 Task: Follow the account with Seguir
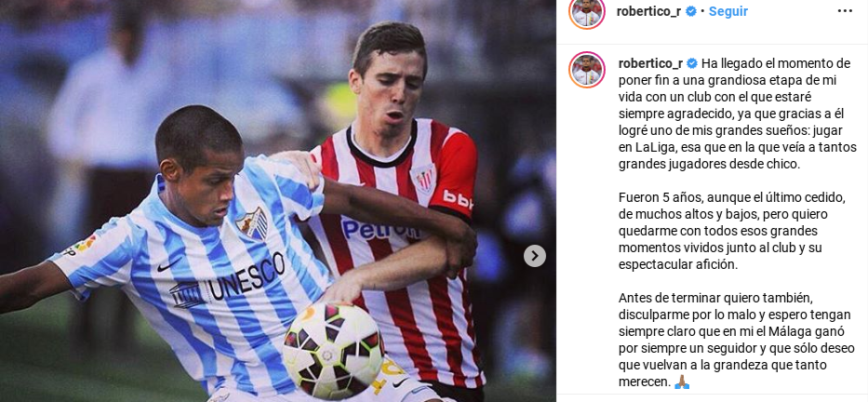click(728, 11)
